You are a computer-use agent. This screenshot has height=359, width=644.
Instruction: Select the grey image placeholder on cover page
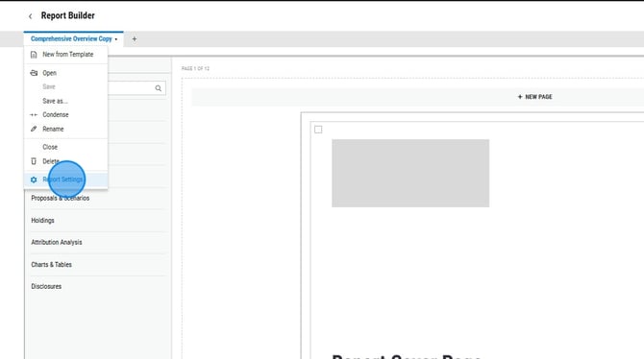click(x=410, y=173)
